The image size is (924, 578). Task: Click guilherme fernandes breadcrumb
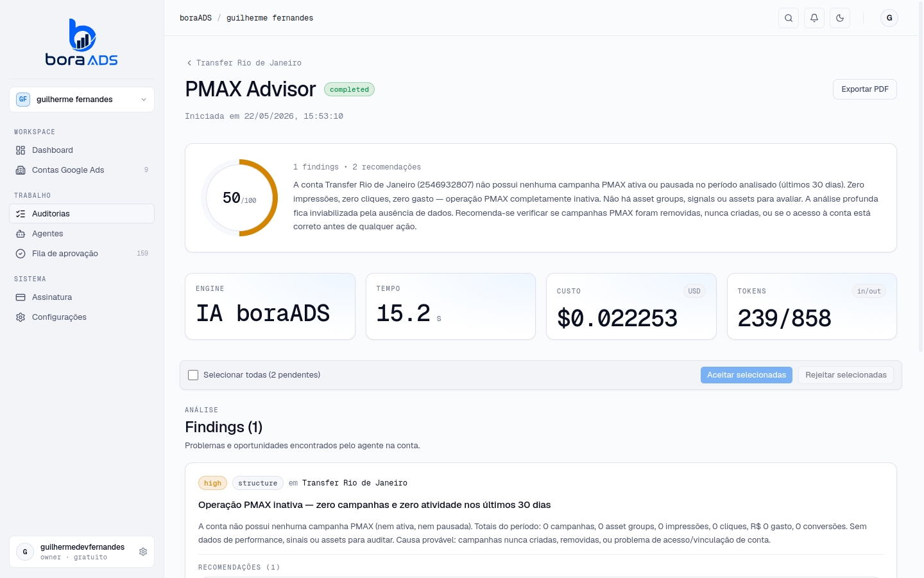[269, 18]
